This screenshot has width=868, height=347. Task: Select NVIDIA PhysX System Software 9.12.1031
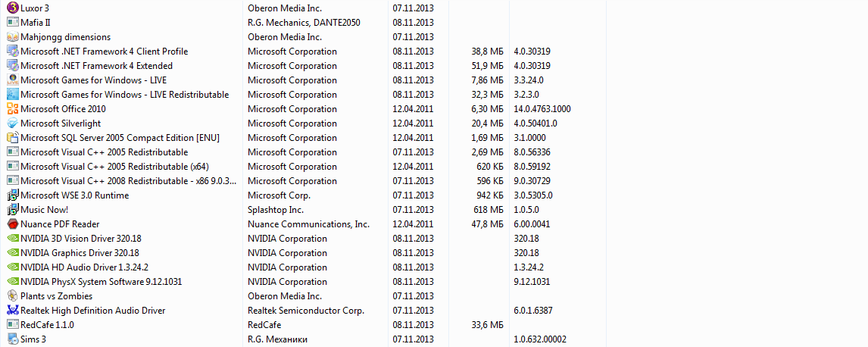pyautogui.click(x=101, y=282)
